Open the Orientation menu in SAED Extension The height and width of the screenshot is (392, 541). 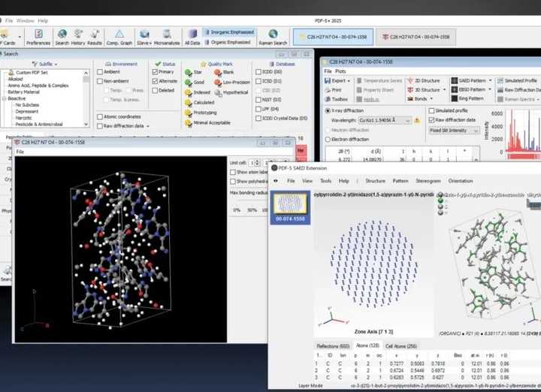click(461, 181)
